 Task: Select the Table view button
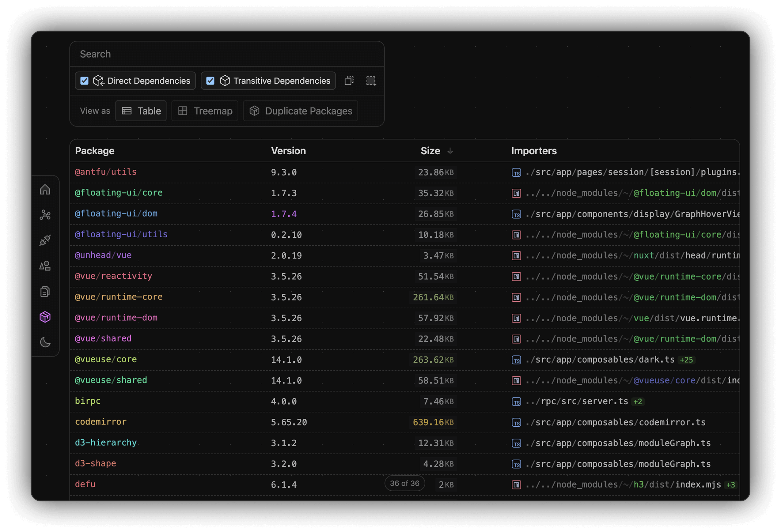coord(141,111)
